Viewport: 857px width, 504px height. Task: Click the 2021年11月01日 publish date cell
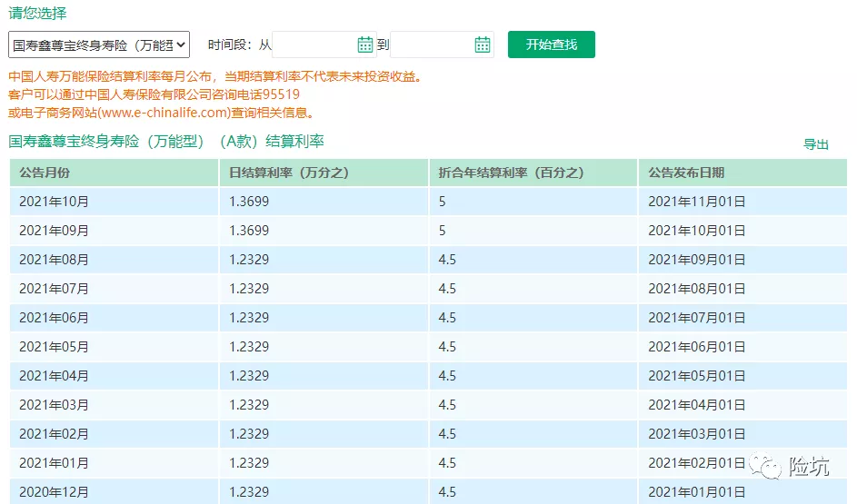(x=742, y=202)
